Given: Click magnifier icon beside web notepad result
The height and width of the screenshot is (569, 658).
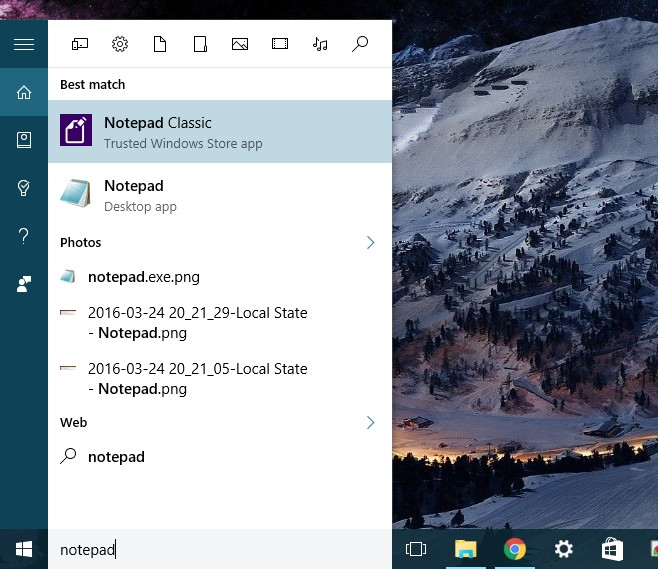Looking at the screenshot, I should click(x=68, y=456).
